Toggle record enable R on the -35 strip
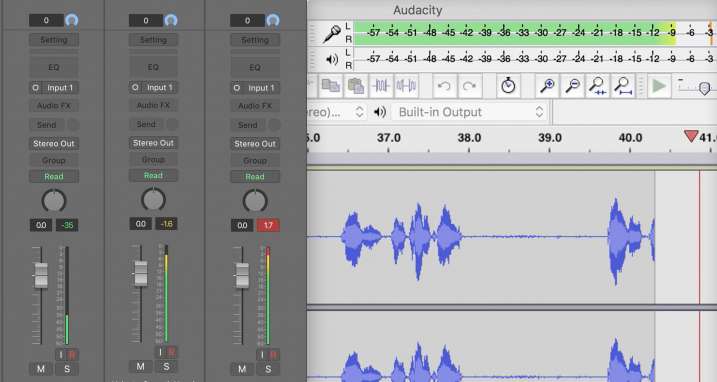This screenshot has width=717, height=382. (x=72, y=355)
